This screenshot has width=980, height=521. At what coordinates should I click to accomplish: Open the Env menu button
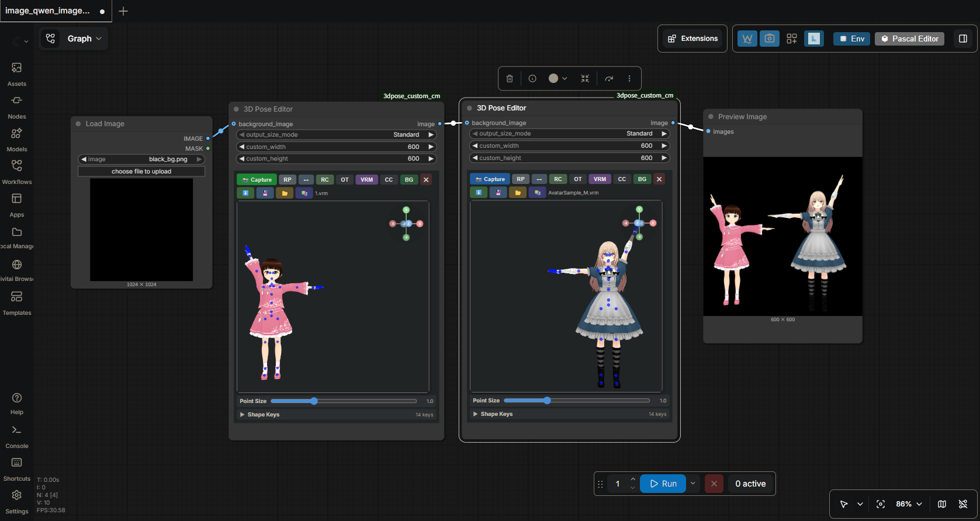coord(851,39)
